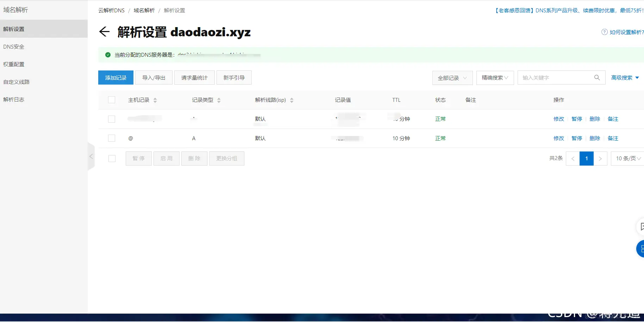Tick the select-all header checkbox

pos(112,100)
